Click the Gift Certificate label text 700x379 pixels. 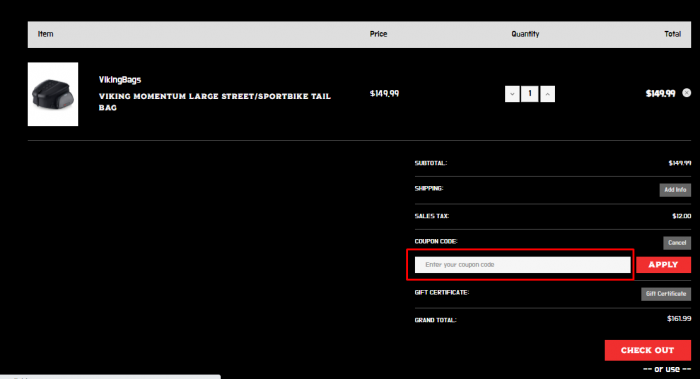click(x=442, y=293)
